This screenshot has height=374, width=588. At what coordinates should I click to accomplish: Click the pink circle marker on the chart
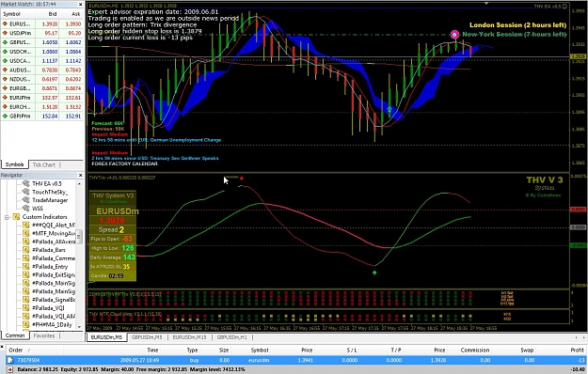click(454, 35)
